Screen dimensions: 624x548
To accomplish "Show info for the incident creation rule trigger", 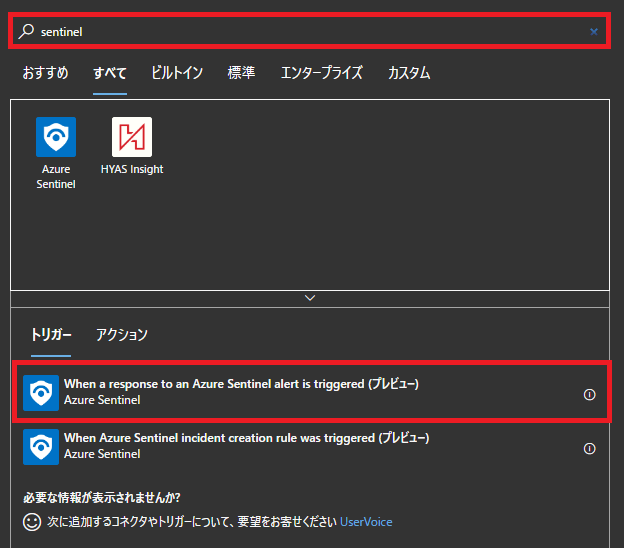I will pyautogui.click(x=589, y=449).
